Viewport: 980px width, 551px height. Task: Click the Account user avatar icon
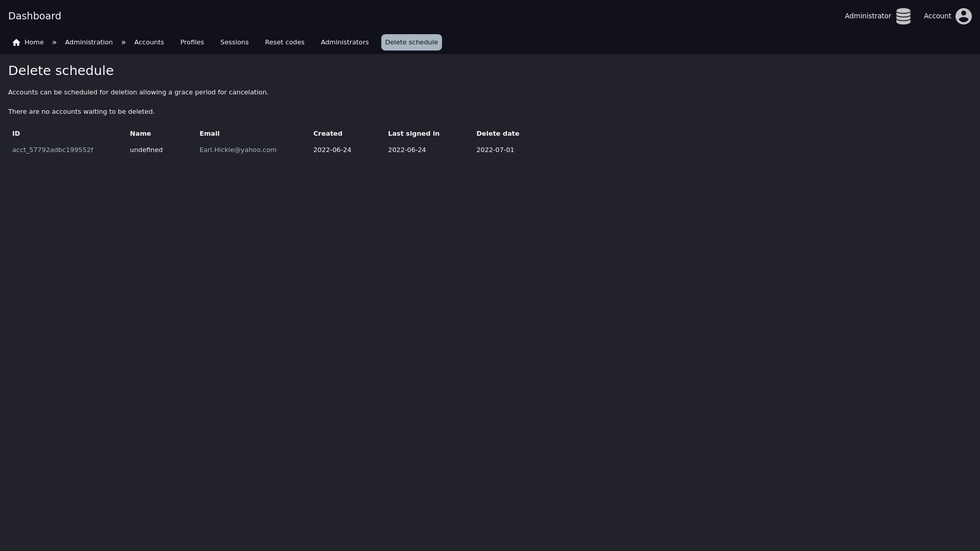point(963,16)
